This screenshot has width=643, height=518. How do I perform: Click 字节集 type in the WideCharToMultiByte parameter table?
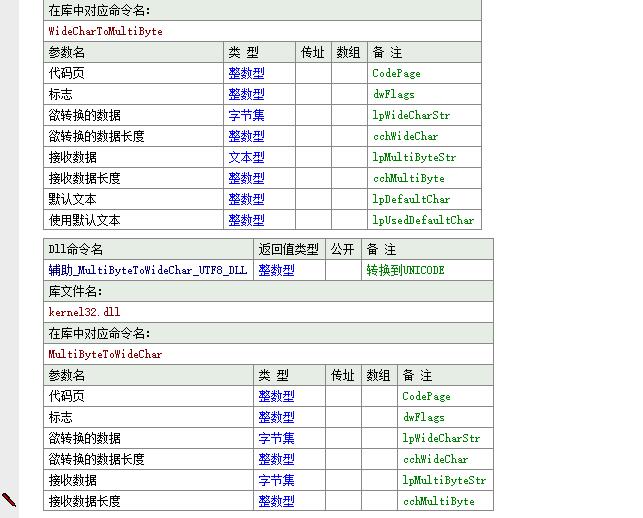pos(246,115)
